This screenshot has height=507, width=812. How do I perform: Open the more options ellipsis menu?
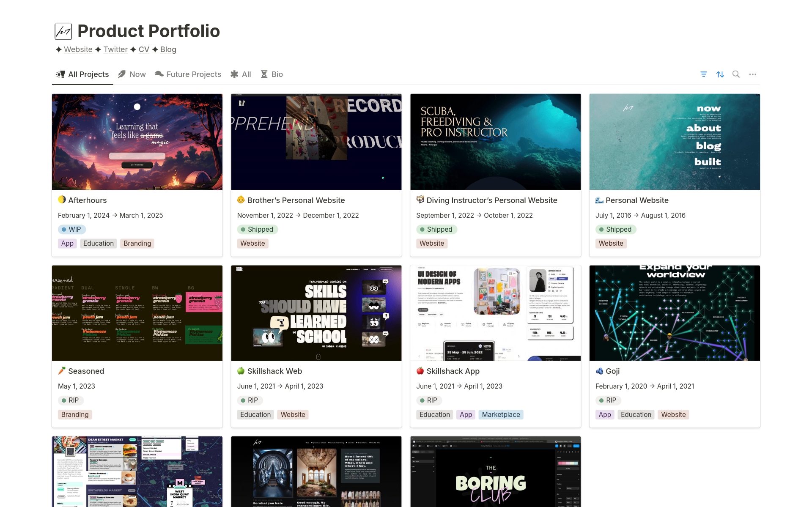pyautogui.click(x=752, y=74)
